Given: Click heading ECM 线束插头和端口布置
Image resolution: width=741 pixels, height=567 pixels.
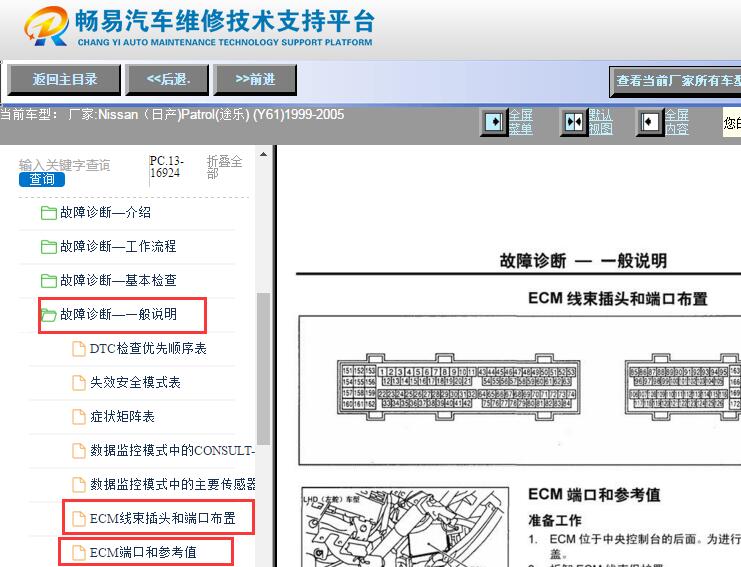Looking at the screenshot, I should [x=618, y=299].
